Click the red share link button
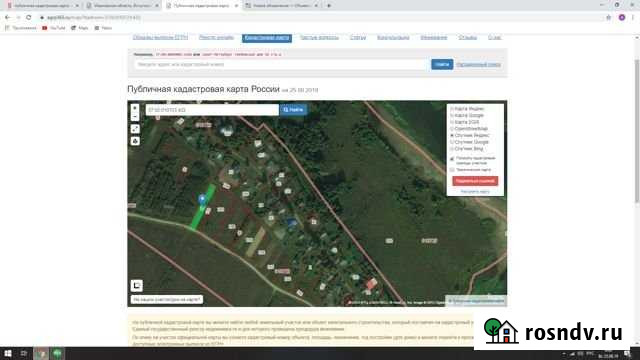Screen dimensions: 640x360 coord(475,181)
